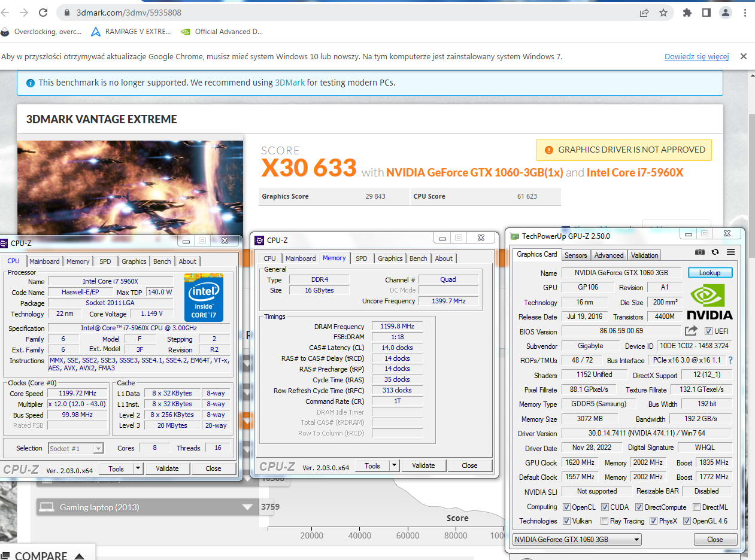Click Validate in the left CPU-Z window
This screenshot has height=560, width=755.
167,468
